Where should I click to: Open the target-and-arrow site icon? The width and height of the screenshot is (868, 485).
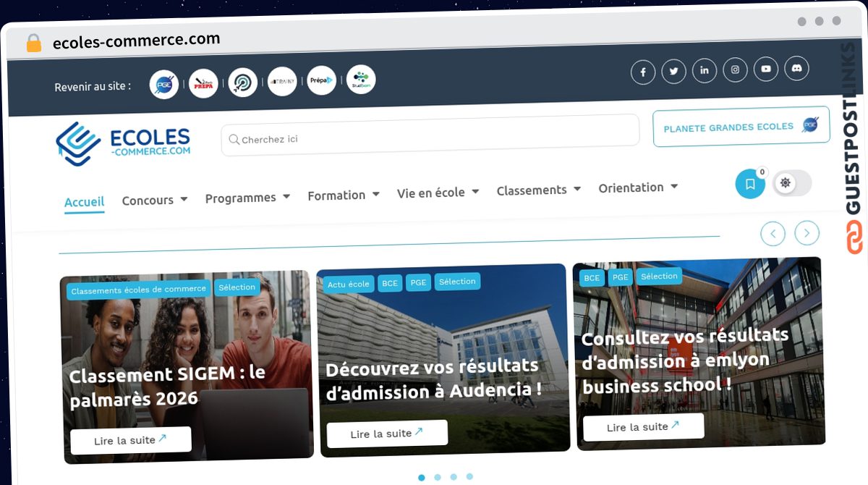pos(243,83)
